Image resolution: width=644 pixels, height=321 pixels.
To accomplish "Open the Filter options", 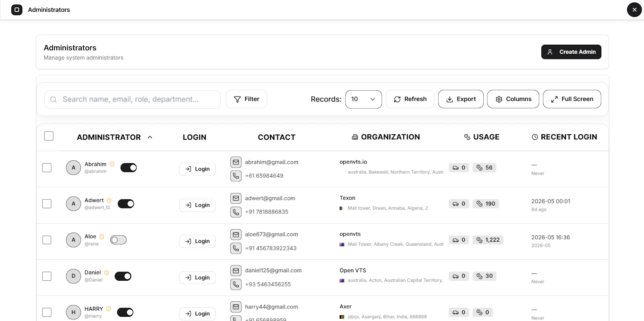I will [246, 99].
